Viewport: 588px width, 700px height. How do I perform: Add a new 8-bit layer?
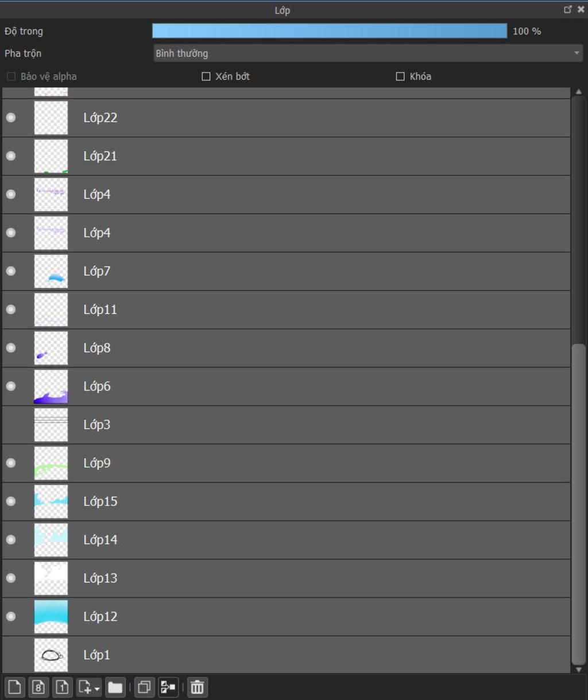pos(38,687)
